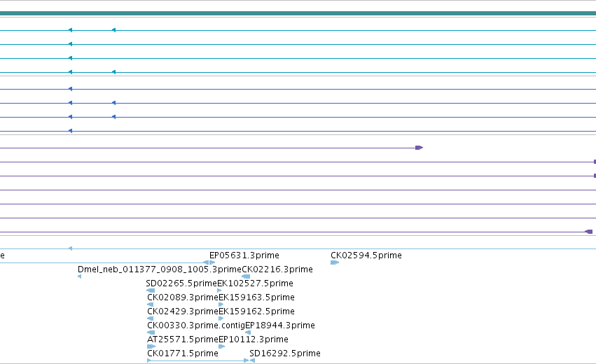Click the thick teal bar at the top
The width and height of the screenshot is (596, 364).
coord(298,13)
